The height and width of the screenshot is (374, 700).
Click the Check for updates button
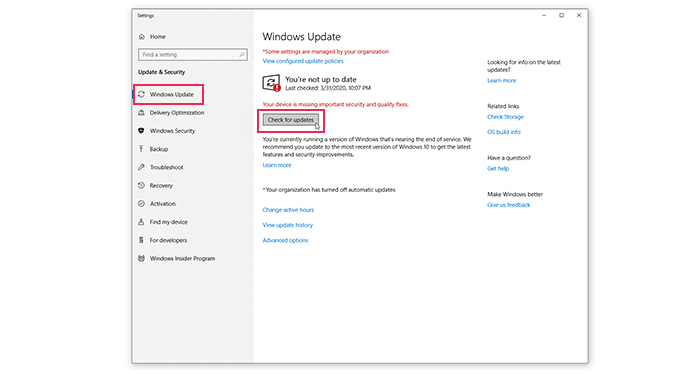(x=291, y=120)
